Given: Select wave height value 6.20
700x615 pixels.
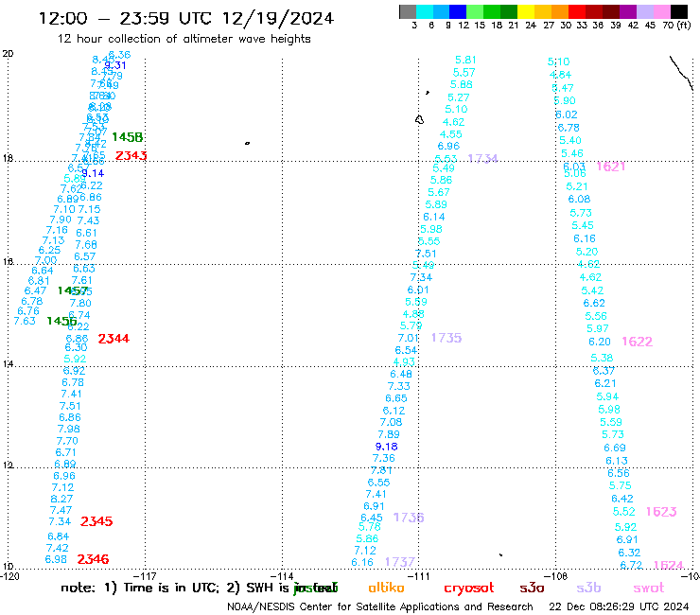Looking at the screenshot, I should (x=600, y=343).
